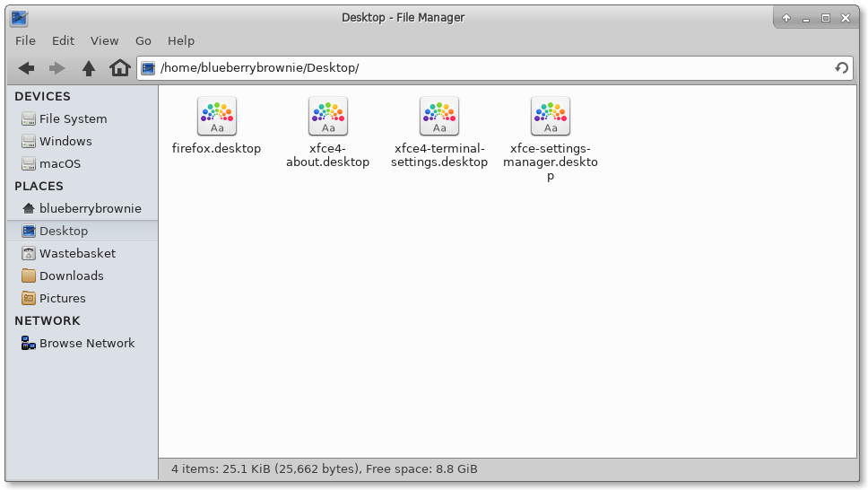Viewport: 868px width, 490px height.
Task: Open the File menu
Action: (x=25, y=41)
